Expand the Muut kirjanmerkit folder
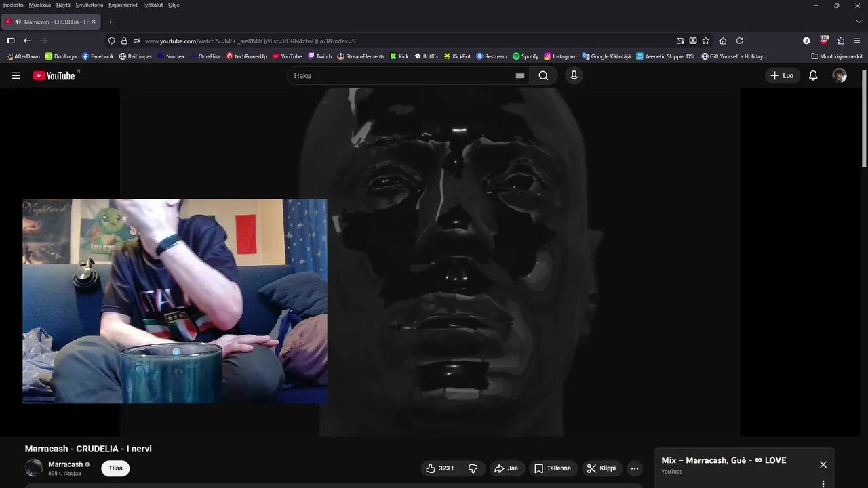This screenshot has height=488, width=868. (x=837, y=56)
